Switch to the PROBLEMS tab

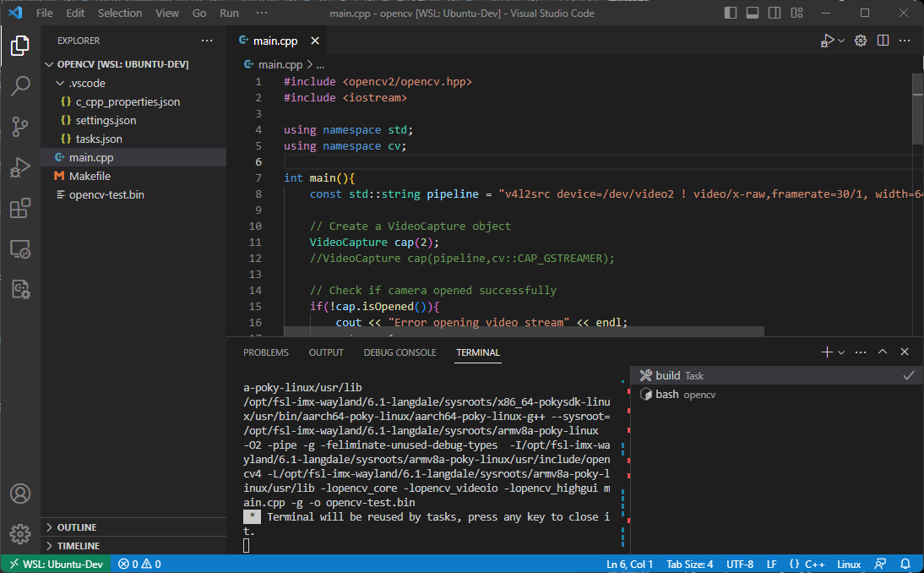click(266, 352)
